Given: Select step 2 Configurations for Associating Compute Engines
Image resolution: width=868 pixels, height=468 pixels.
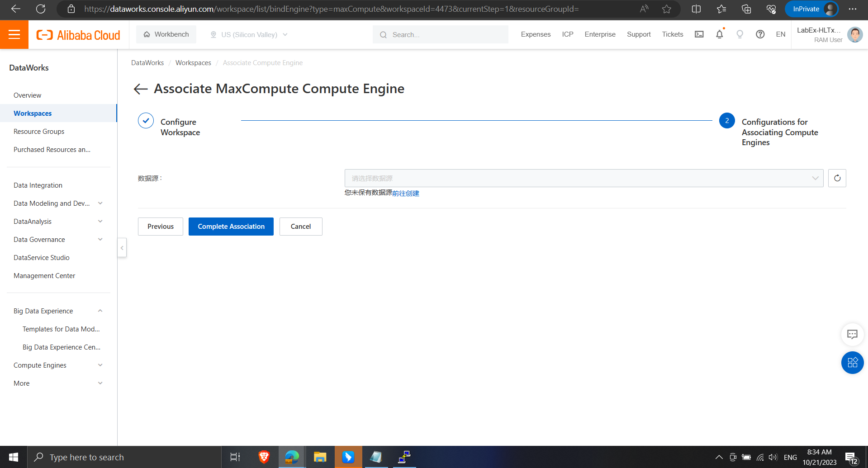Looking at the screenshot, I should pyautogui.click(x=726, y=120).
